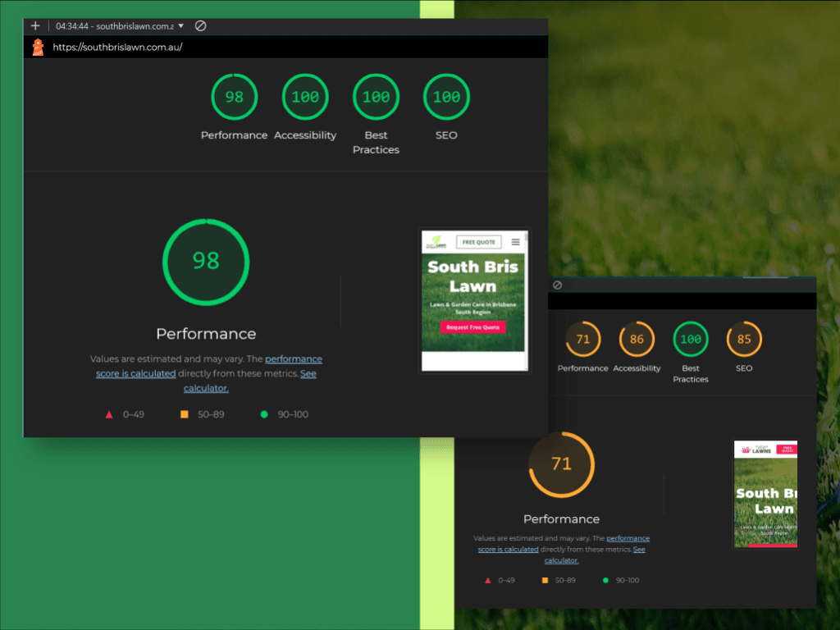This screenshot has height=630, width=840.
Task: Select the 98 Performance gauge in top summary row
Action: [x=234, y=97]
